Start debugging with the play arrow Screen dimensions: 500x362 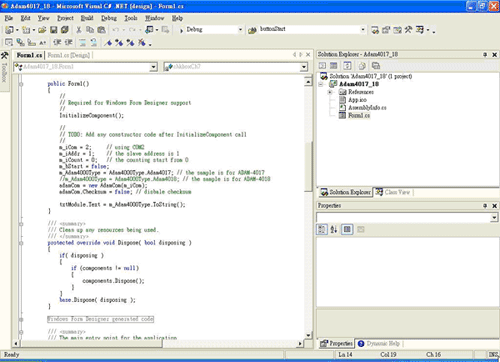click(x=182, y=30)
